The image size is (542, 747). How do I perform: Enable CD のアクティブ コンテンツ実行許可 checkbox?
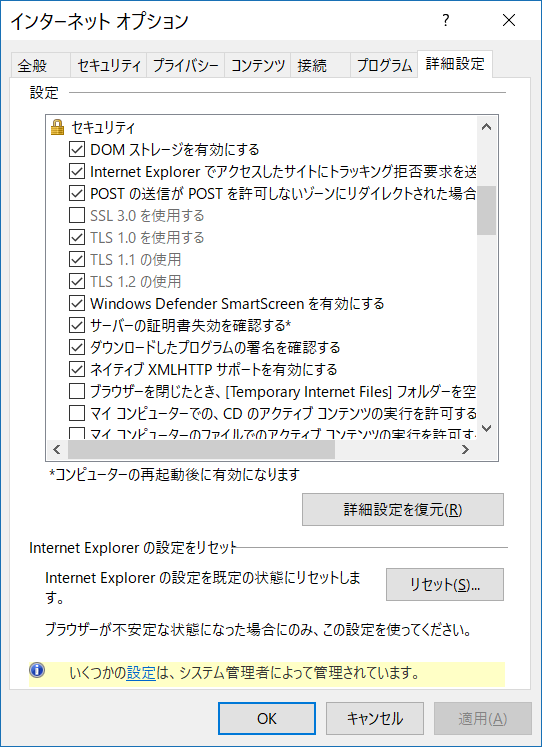coord(77,413)
